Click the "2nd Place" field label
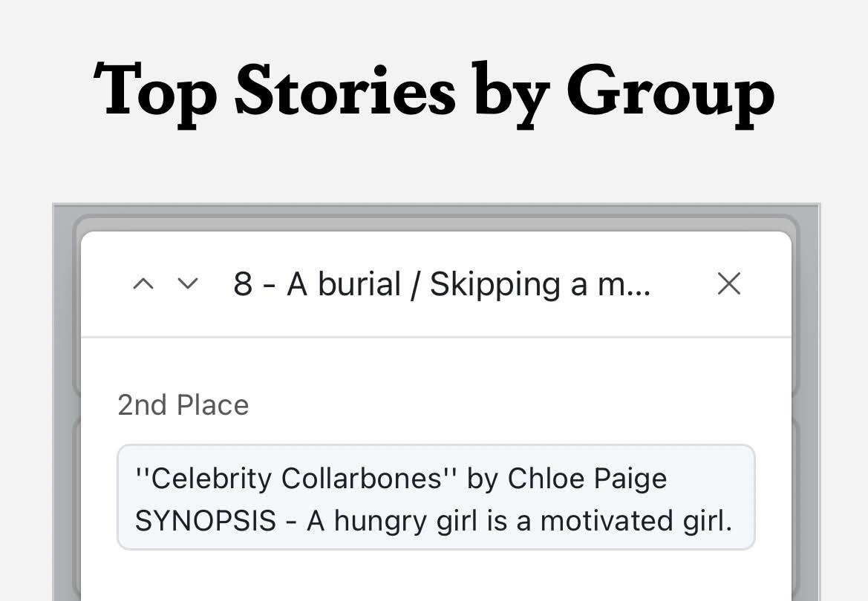 tap(183, 405)
